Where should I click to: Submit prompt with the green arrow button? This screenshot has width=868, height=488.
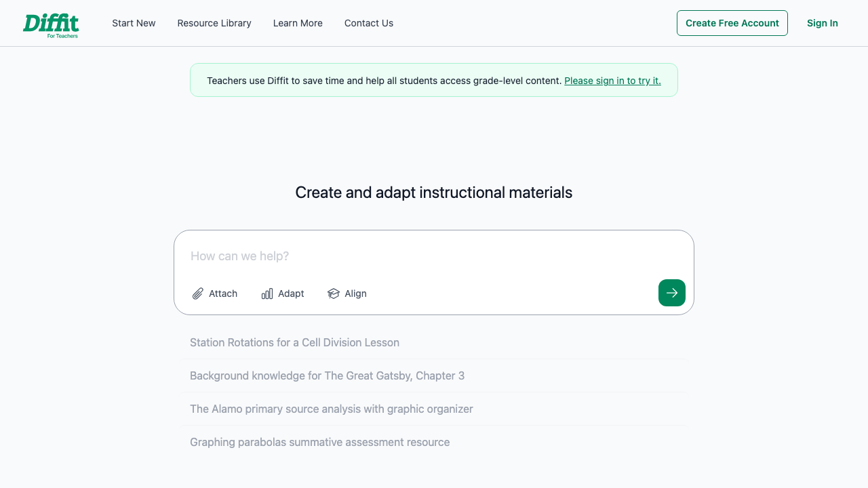pyautogui.click(x=671, y=293)
